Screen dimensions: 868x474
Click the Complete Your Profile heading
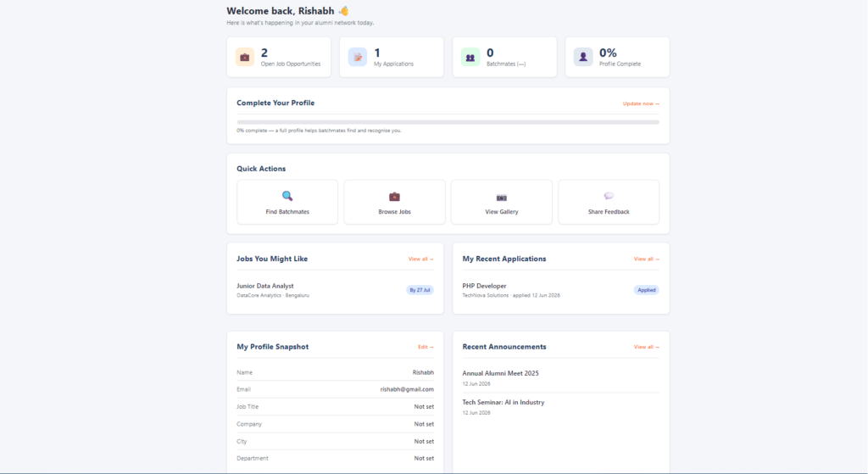[275, 103]
